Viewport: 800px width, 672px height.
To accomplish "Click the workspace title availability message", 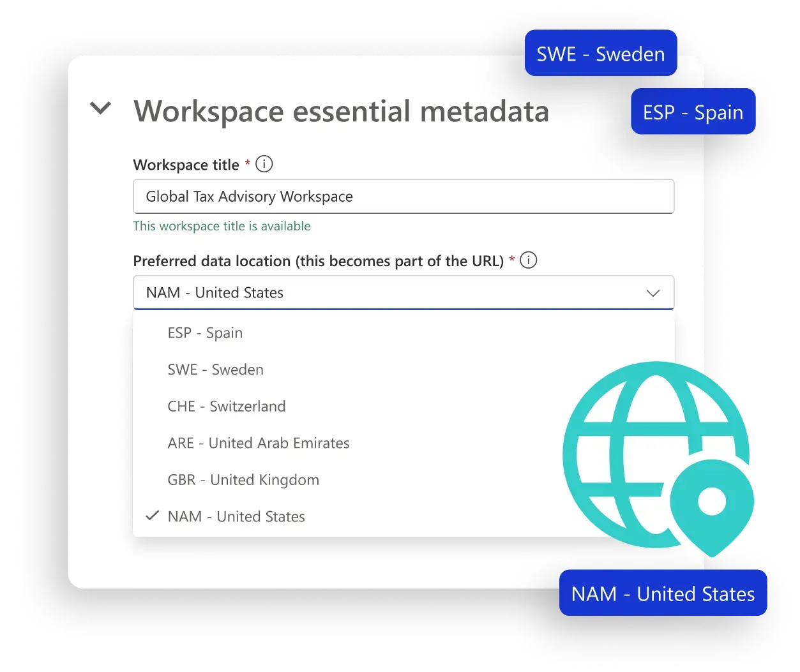I will pyautogui.click(x=222, y=226).
